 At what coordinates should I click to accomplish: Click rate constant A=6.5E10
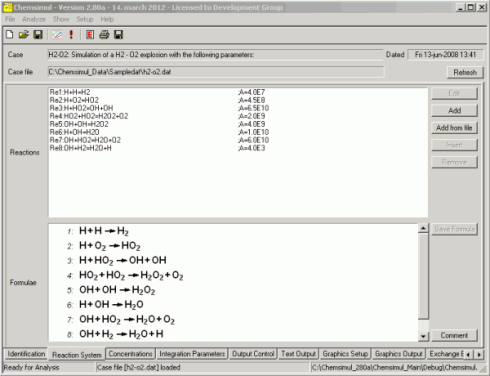coord(253,108)
